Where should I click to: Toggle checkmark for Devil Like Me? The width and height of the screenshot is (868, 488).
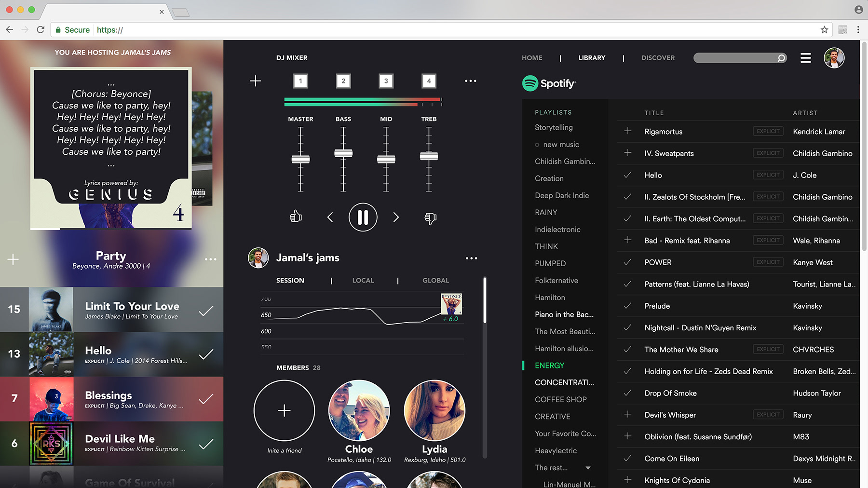coord(206,444)
